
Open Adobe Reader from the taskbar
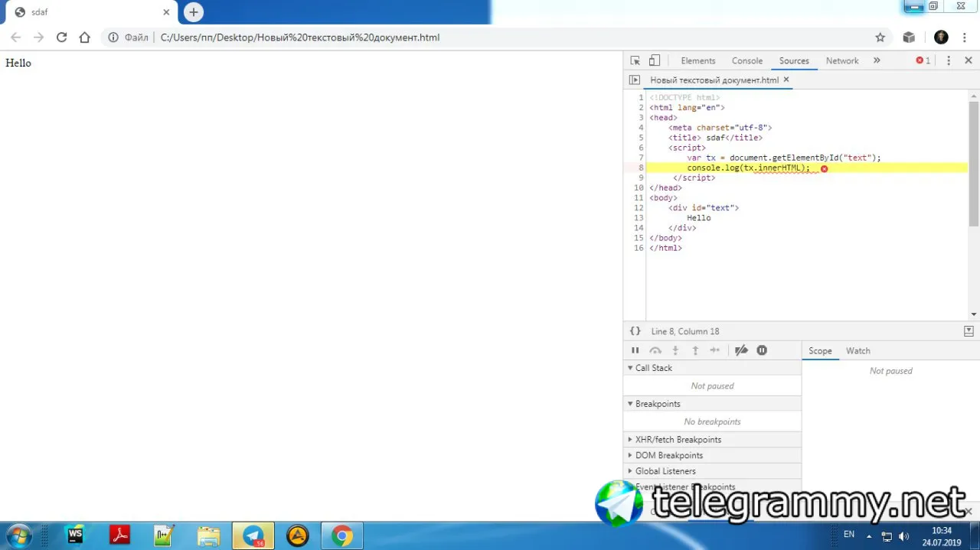[119, 535]
